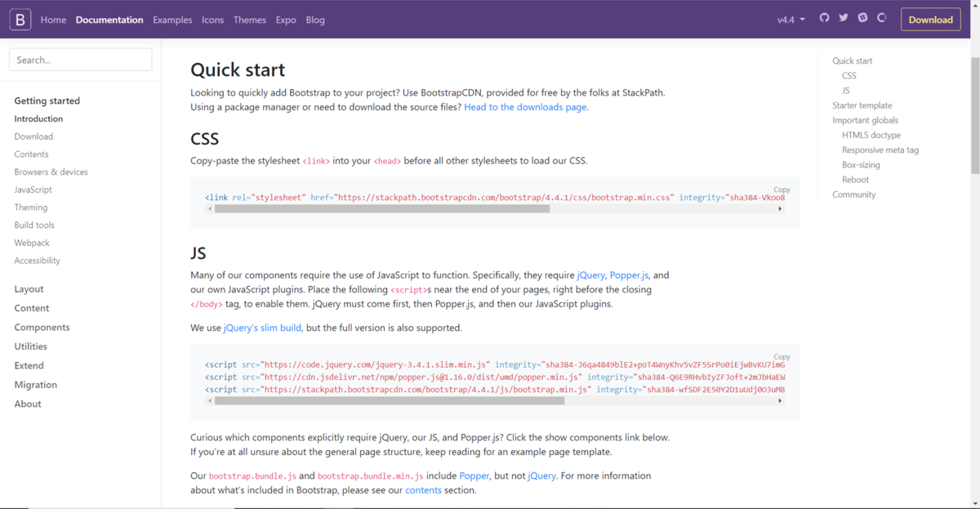Open Webpack in the sidebar
Viewport: 980px width, 509px height.
point(32,243)
